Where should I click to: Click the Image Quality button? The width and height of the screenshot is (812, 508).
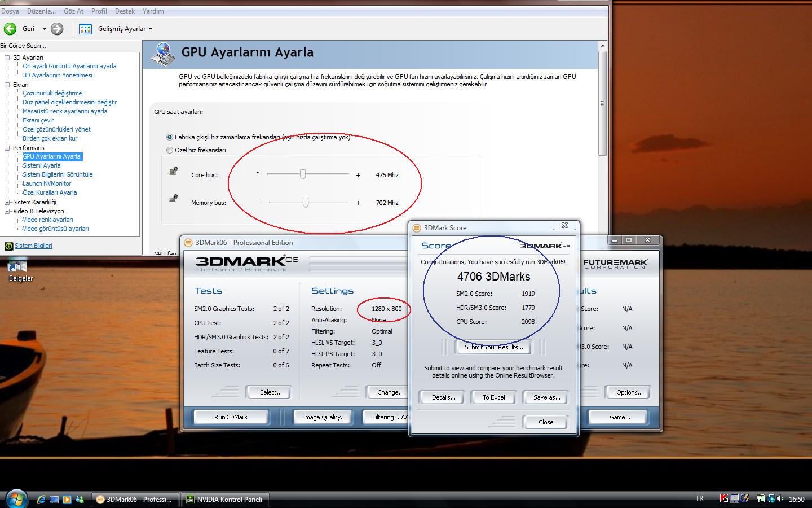[324, 417]
